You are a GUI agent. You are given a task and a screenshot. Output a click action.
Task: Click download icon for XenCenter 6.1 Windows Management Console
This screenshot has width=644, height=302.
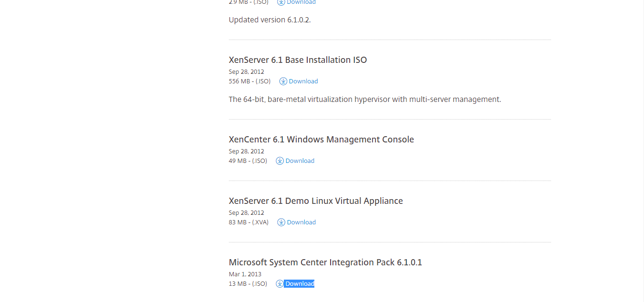[280, 161]
